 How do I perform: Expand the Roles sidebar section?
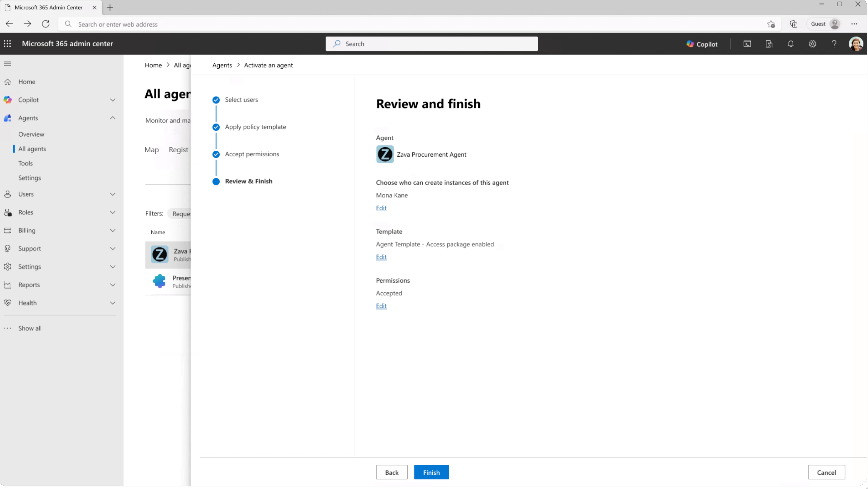(112, 212)
